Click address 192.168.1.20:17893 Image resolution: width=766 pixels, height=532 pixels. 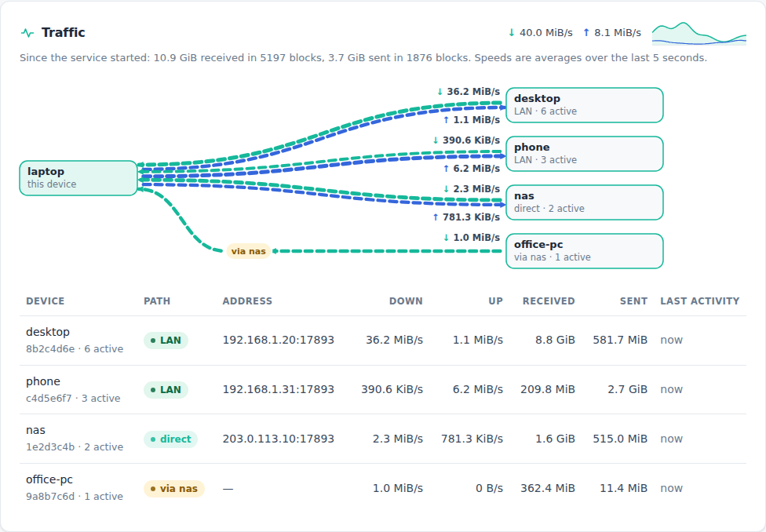click(279, 340)
